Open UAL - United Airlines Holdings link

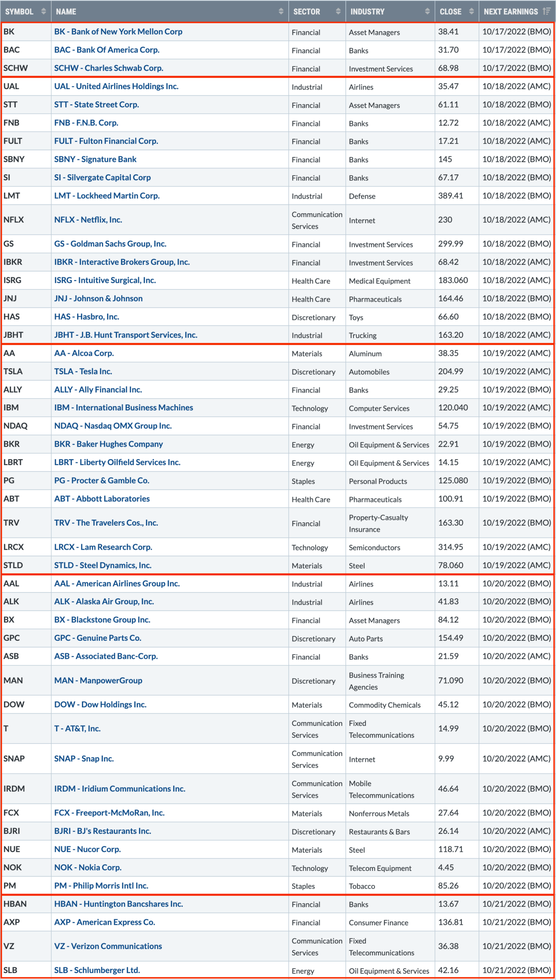(x=116, y=87)
